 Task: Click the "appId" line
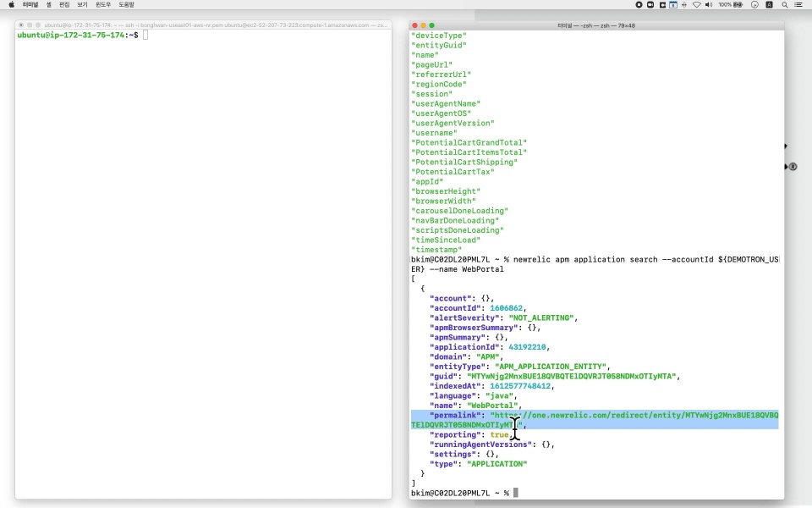tap(427, 181)
